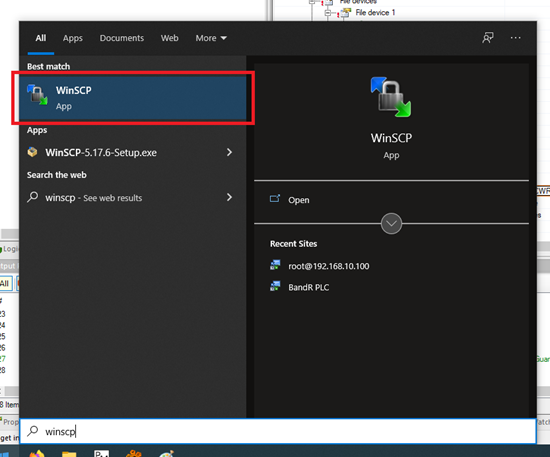This screenshot has height=457, width=550.
Task: Click the root@192.168.10.100 site icon
Action: click(275, 265)
